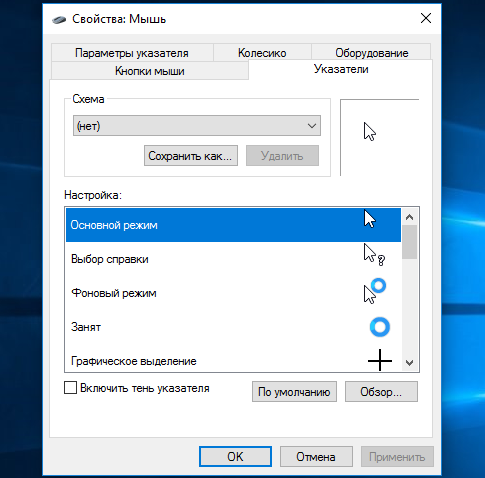
Task: Choose the busy blue ring cursor
Action: click(380, 327)
